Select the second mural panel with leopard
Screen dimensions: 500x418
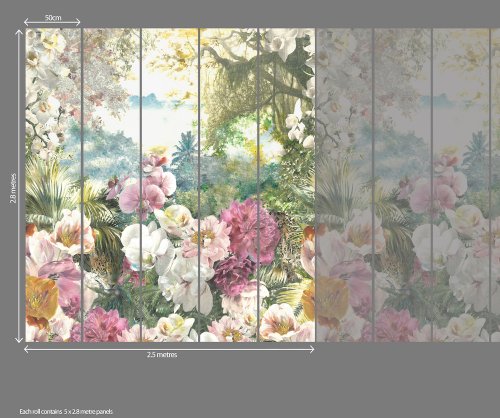(111, 185)
